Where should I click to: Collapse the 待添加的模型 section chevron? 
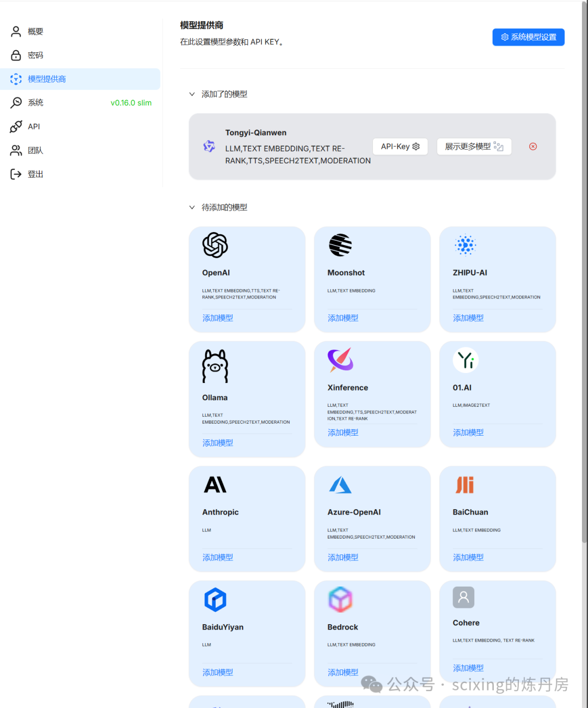click(192, 207)
